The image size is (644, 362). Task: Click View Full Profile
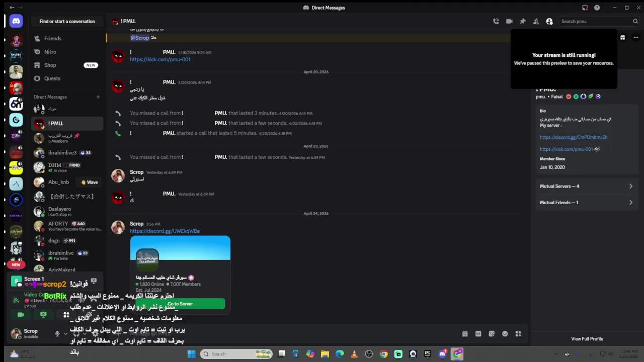click(587, 339)
